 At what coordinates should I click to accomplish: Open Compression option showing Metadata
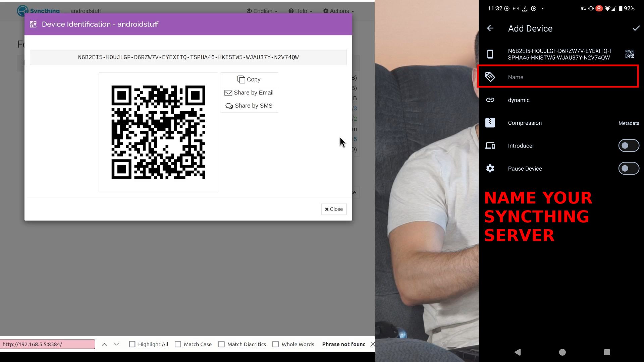click(x=562, y=123)
